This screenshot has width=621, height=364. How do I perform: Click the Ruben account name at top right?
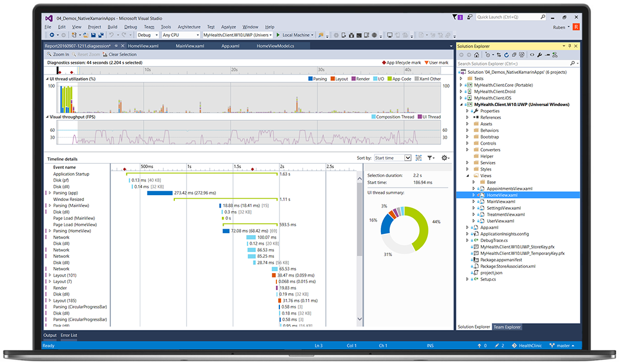coord(559,28)
